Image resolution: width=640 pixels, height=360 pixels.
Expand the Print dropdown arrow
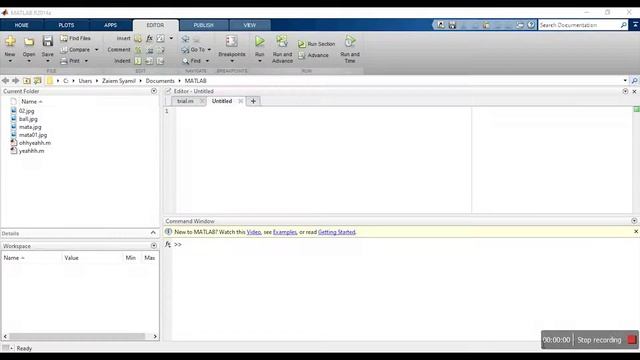pyautogui.click(x=86, y=61)
